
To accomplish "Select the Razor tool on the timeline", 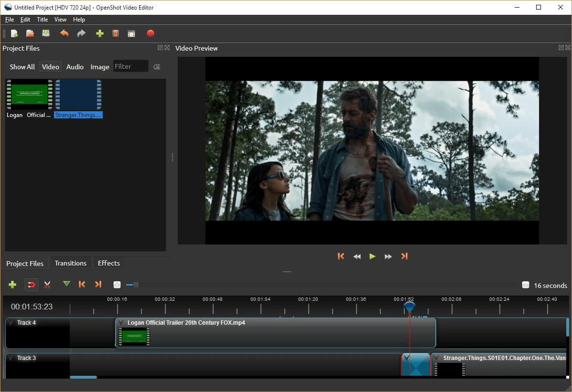I will pos(47,285).
